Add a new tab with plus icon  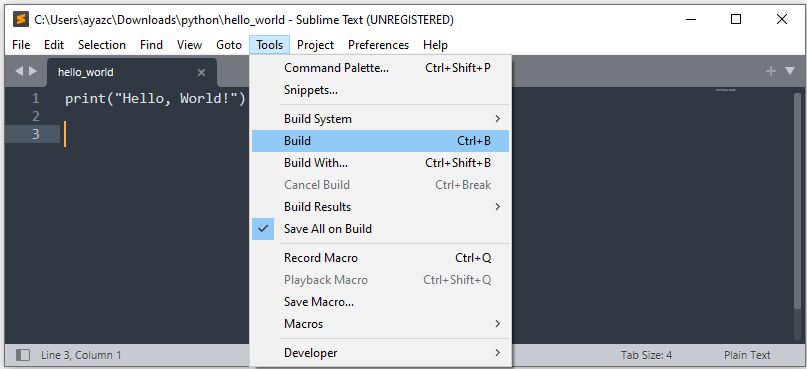point(770,71)
